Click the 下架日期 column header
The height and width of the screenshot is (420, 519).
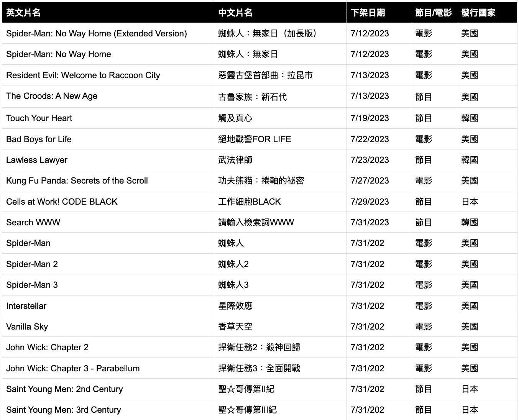(379, 13)
